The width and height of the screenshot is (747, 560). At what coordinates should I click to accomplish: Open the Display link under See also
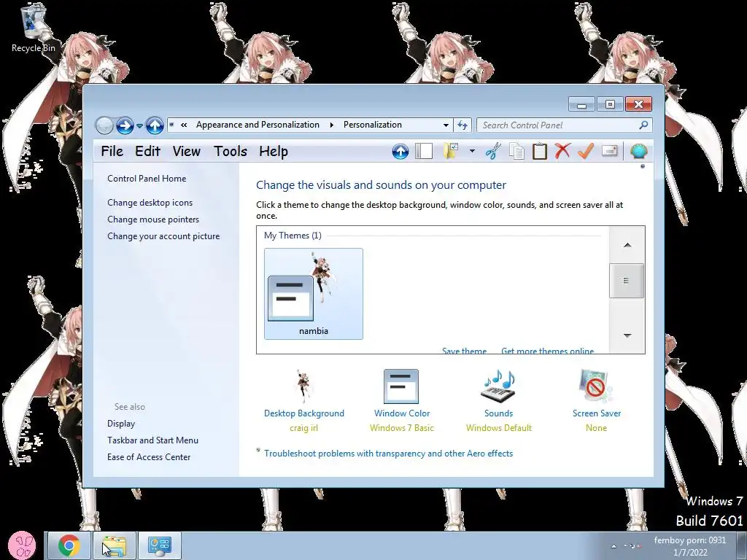pyautogui.click(x=121, y=424)
